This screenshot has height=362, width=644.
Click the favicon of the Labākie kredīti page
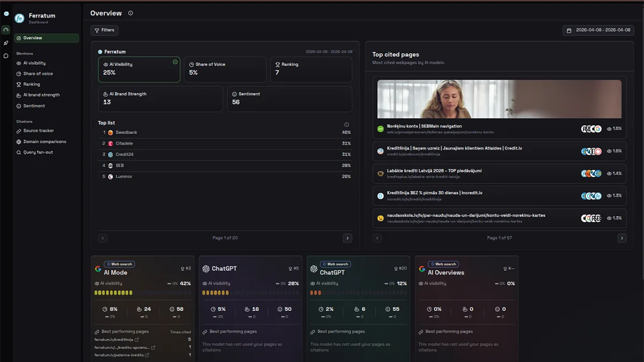click(380, 173)
